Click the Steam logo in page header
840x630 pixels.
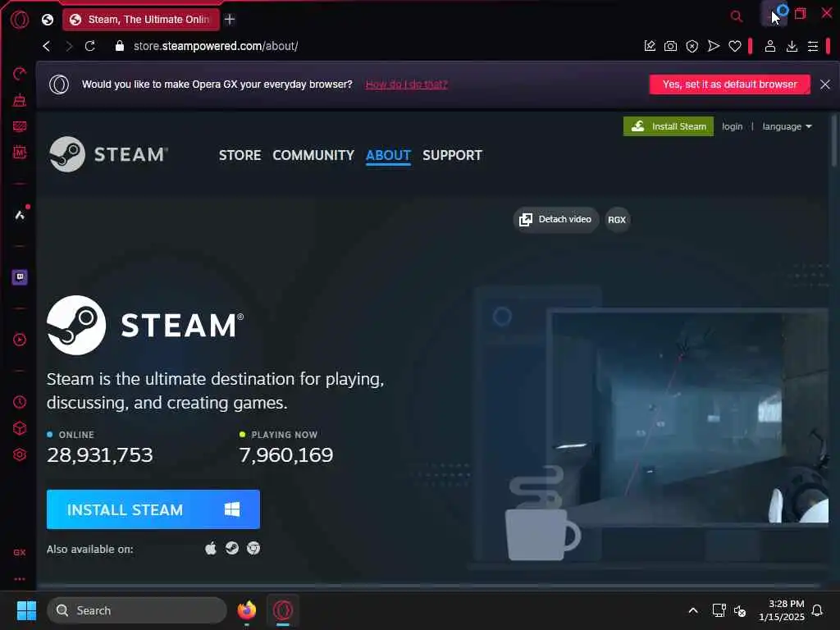pyautogui.click(x=108, y=154)
